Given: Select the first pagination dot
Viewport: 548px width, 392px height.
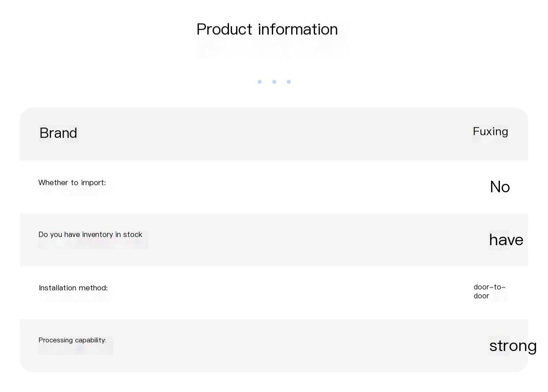Looking at the screenshot, I should point(259,82).
